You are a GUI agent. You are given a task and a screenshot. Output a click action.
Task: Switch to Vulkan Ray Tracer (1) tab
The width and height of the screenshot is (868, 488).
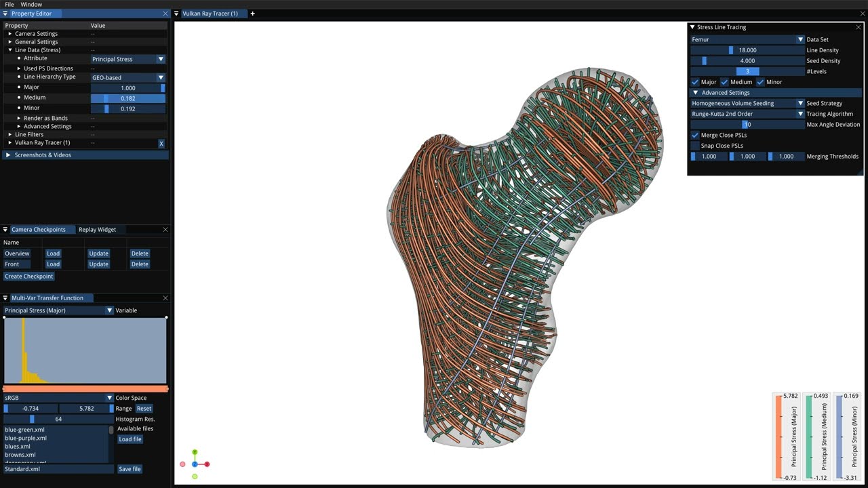pyautogui.click(x=210, y=14)
